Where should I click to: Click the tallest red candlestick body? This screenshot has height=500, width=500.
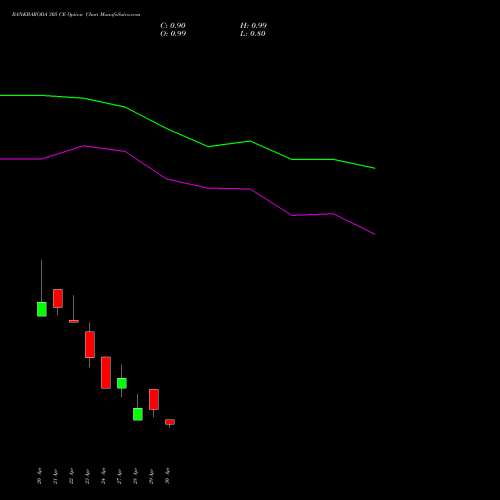[106, 373]
